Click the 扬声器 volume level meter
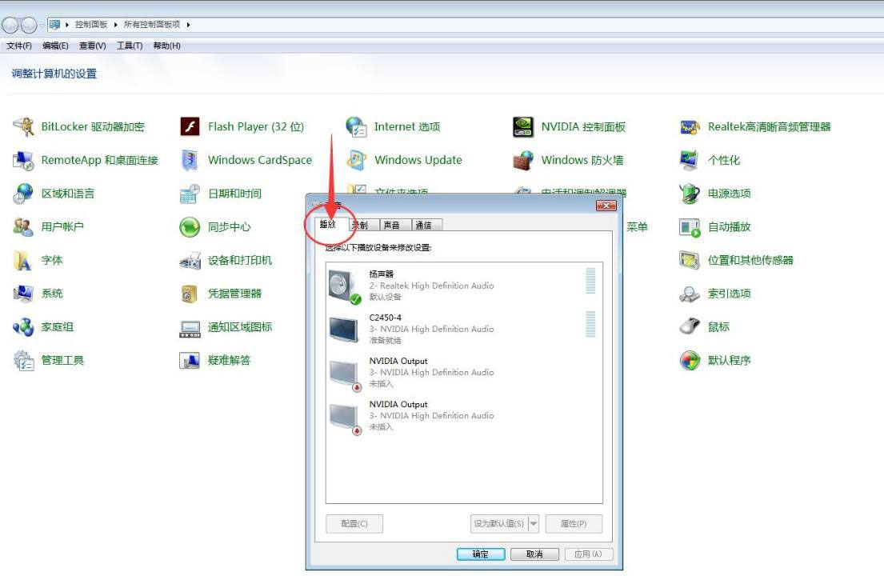 coord(591,281)
